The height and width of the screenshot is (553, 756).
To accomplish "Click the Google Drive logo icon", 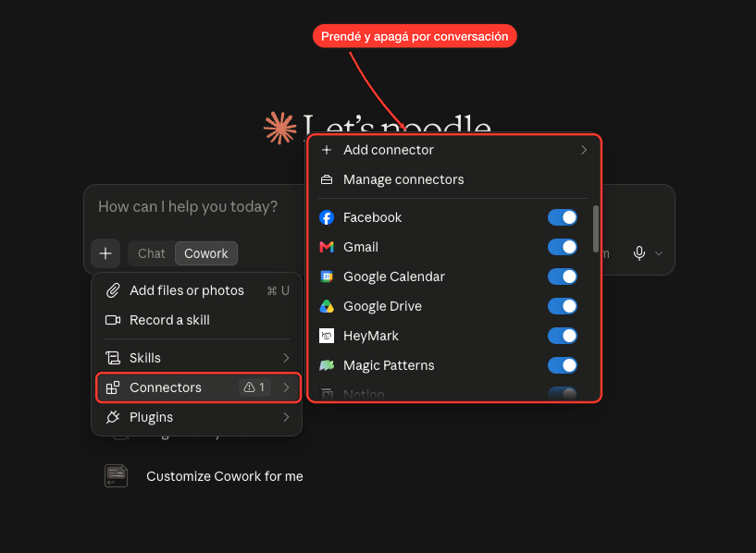I will 327,306.
